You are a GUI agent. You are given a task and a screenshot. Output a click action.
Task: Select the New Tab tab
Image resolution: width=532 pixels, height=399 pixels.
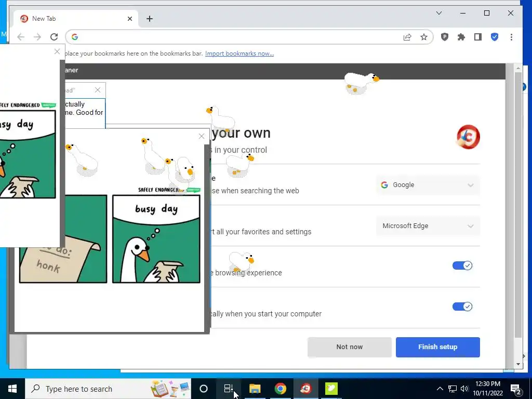pos(76,19)
